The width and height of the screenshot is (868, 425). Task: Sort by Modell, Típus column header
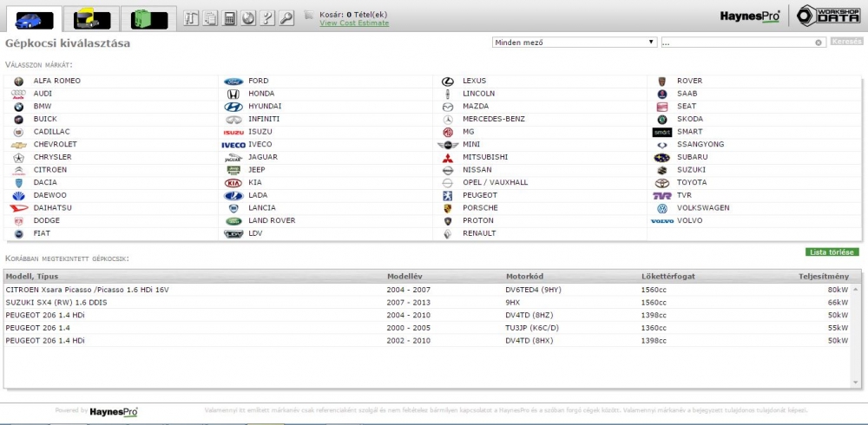pyautogui.click(x=31, y=276)
